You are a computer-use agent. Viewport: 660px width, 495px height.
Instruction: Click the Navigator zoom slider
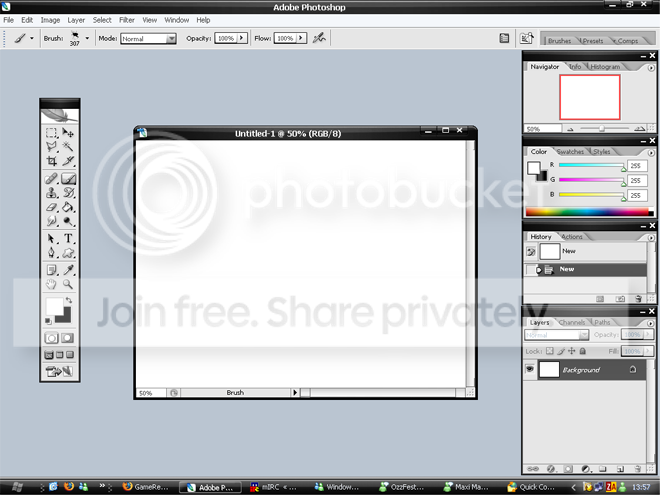pyautogui.click(x=604, y=128)
